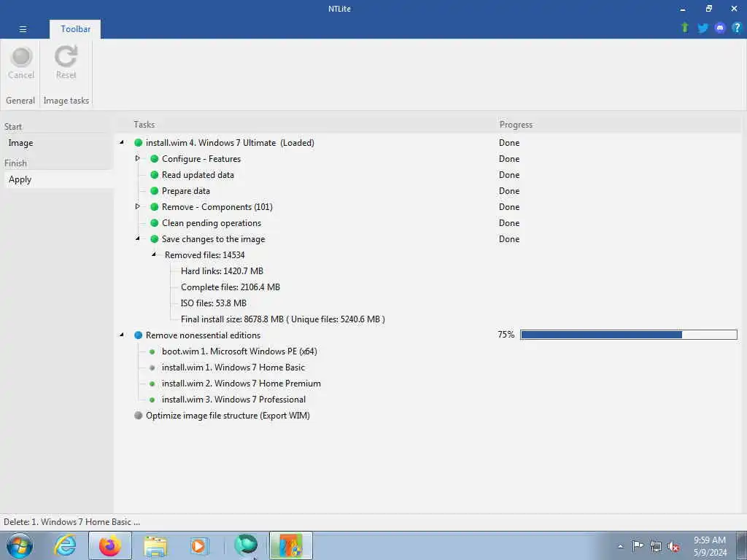This screenshot has height=560, width=747.
Task: Click the Progress column header
Action: tap(516, 124)
